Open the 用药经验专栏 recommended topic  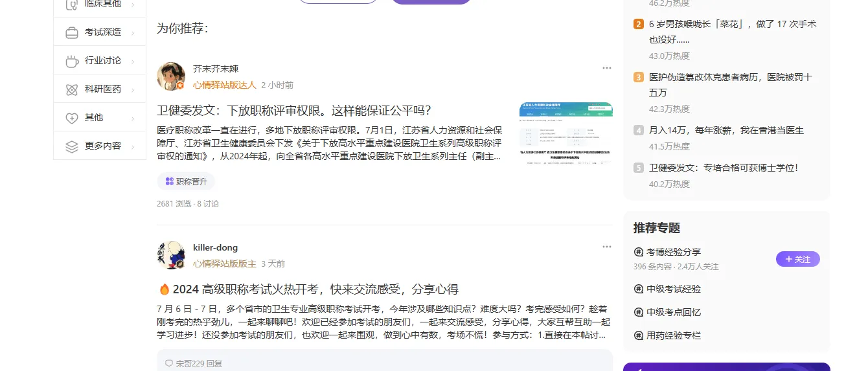(x=674, y=335)
